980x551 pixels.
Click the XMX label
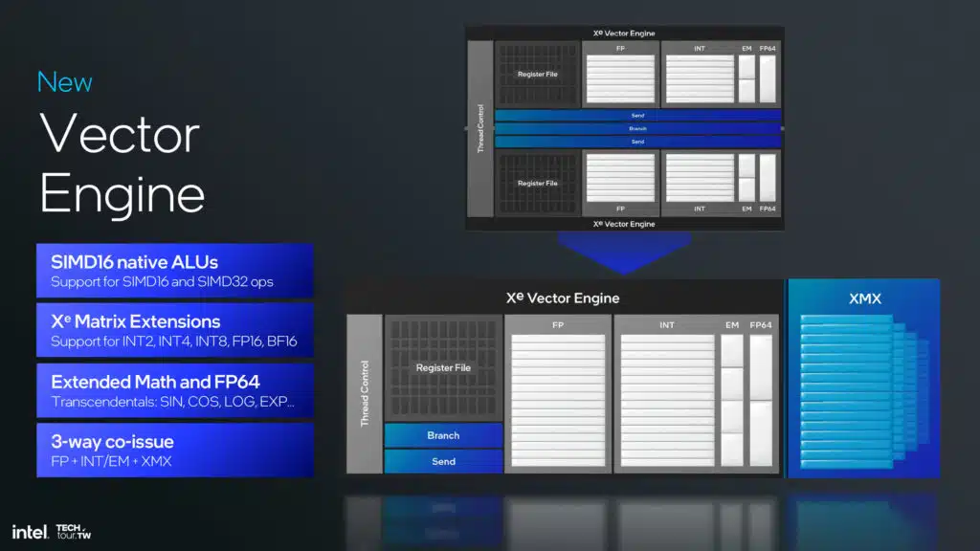coord(865,298)
